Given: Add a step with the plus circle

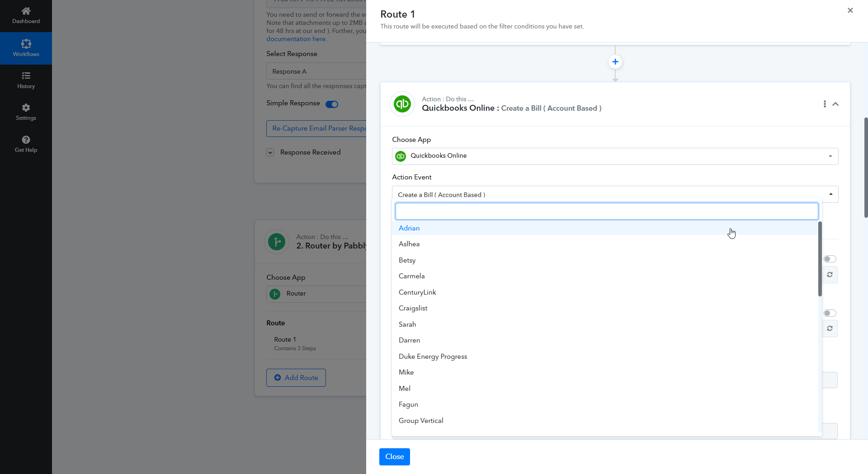Looking at the screenshot, I should [x=615, y=62].
